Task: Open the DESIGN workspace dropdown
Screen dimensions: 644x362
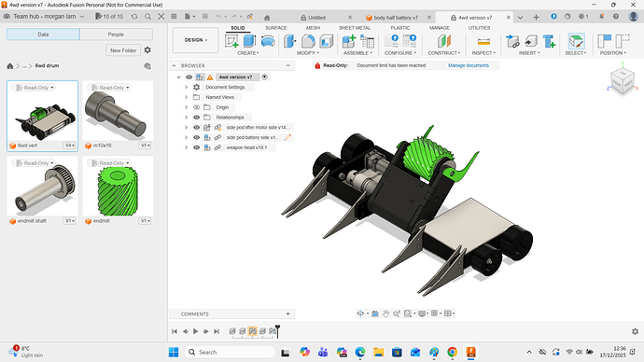Action: pos(195,40)
